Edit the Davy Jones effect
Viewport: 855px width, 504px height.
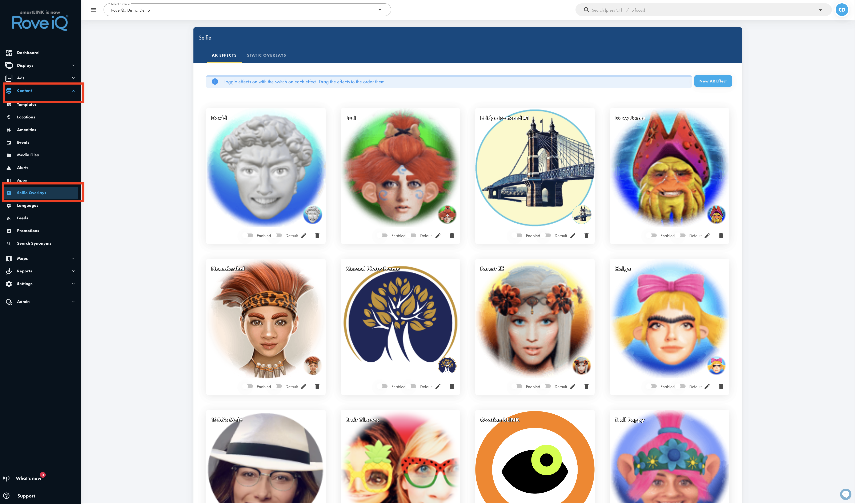(x=707, y=236)
